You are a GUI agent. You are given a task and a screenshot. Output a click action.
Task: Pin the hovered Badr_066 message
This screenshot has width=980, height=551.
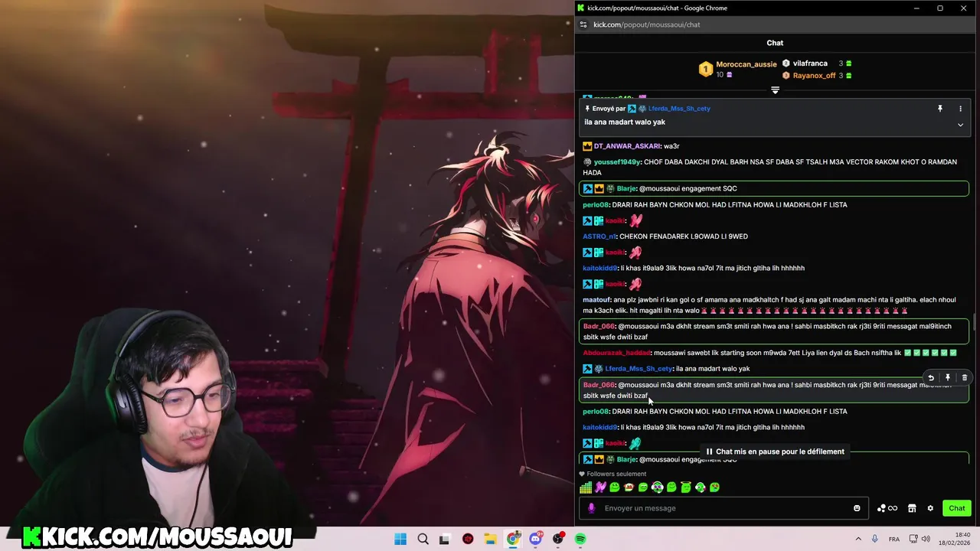948,377
